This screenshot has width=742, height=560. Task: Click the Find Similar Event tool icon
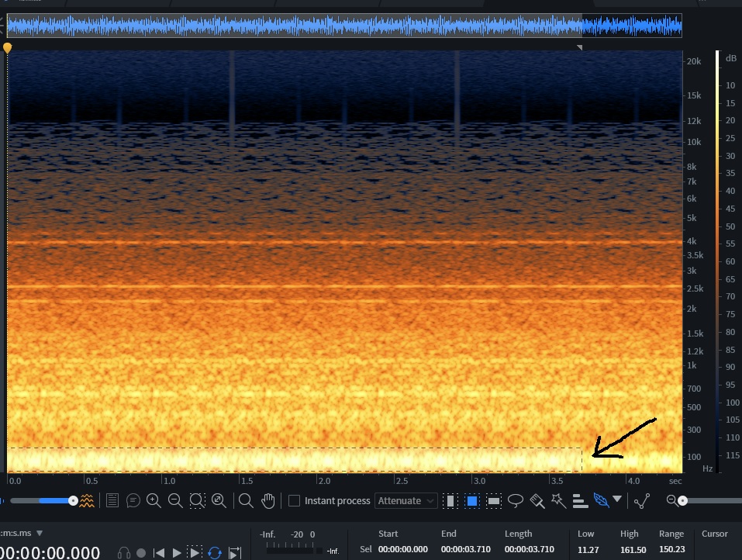[642, 501]
